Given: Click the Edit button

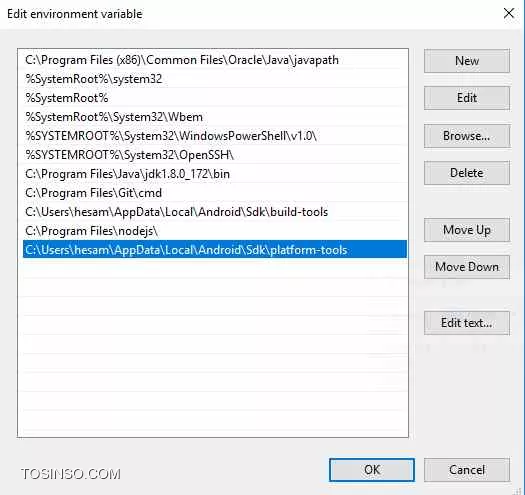Looking at the screenshot, I should tap(467, 98).
